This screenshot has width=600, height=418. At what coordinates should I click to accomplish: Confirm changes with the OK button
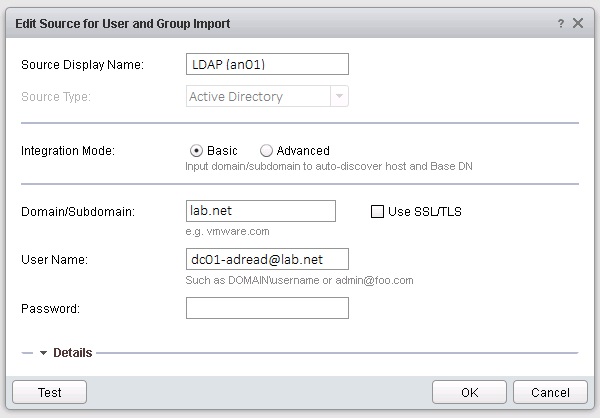pos(469,392)
